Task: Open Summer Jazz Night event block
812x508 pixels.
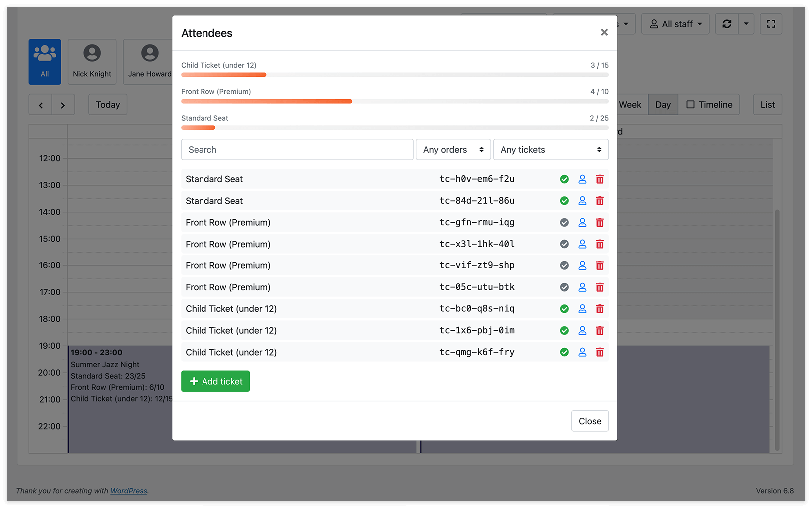Action: [120, 399]
